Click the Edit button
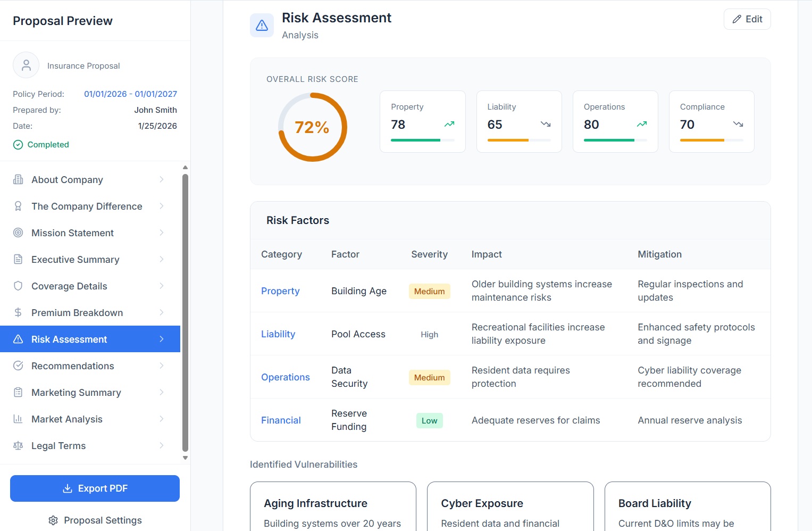Screen dimensions: 812x531 click(747, 19)
